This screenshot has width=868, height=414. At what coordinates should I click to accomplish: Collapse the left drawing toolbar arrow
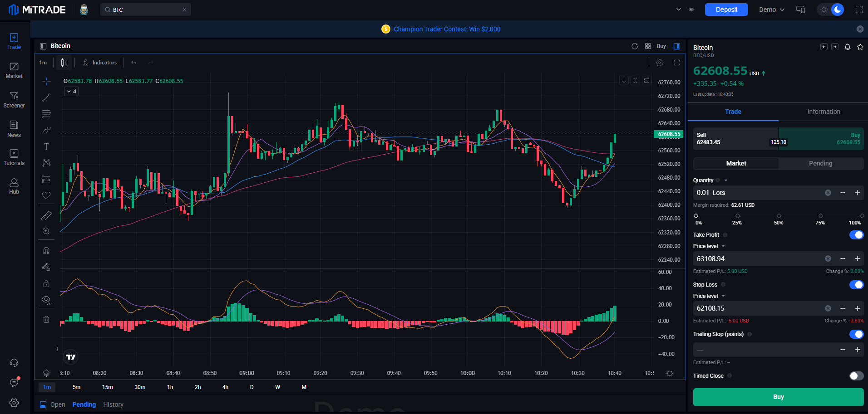(57, 349)
